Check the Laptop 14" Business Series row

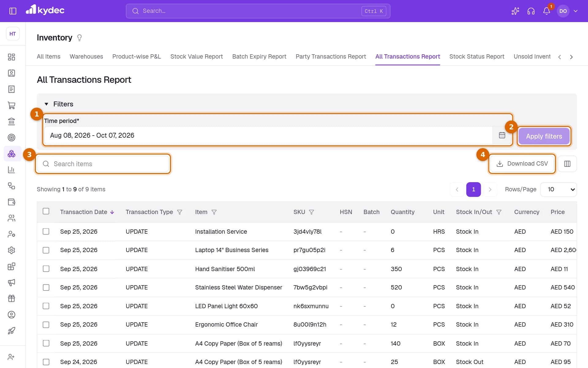click(46, 250)
